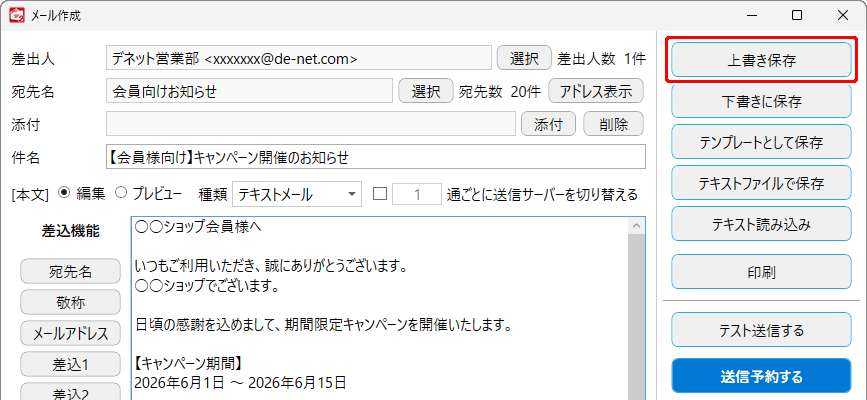Insert 宛先名 merge field
The image size is (867, 400).
pos(70,271)
